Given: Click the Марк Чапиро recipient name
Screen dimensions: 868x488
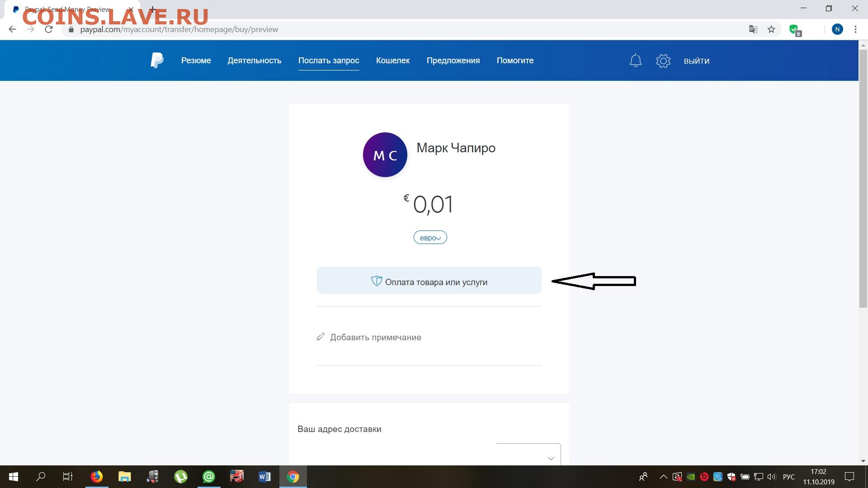Looking at the screenshot, I should 456,148.
